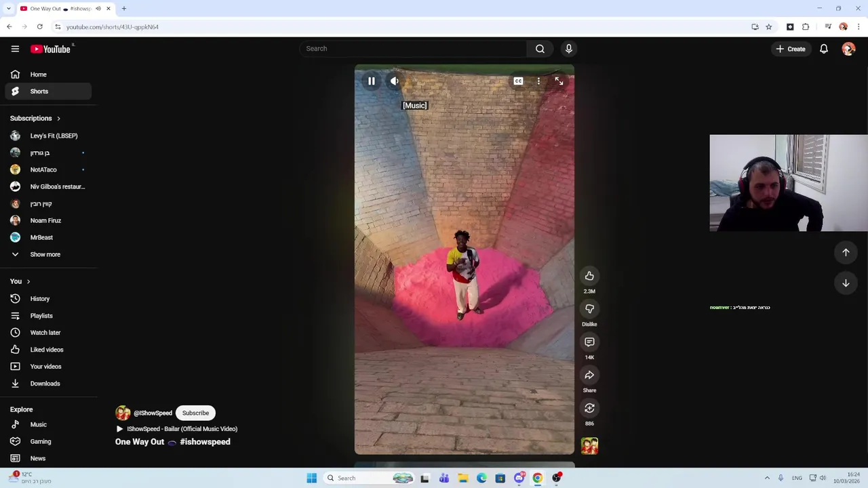Click the install app icon in address bar
This screenshot has width=868, height=488.
point(755,27)
